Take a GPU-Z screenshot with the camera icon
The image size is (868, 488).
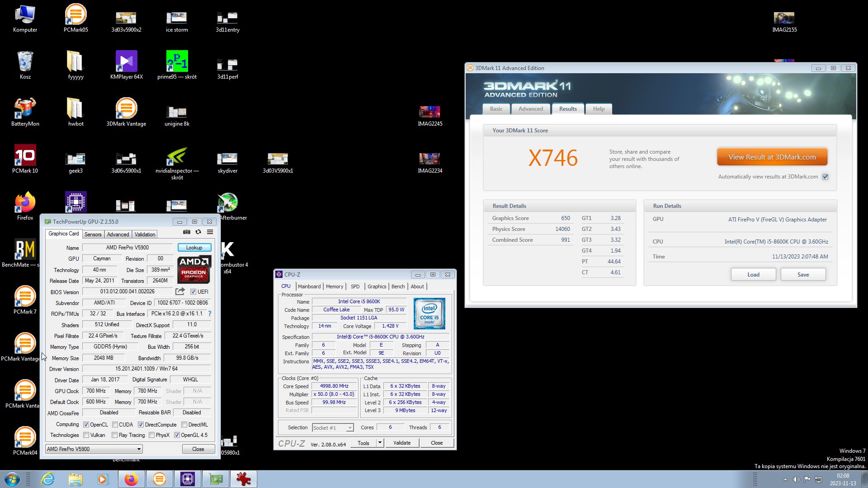click(186, 232)
